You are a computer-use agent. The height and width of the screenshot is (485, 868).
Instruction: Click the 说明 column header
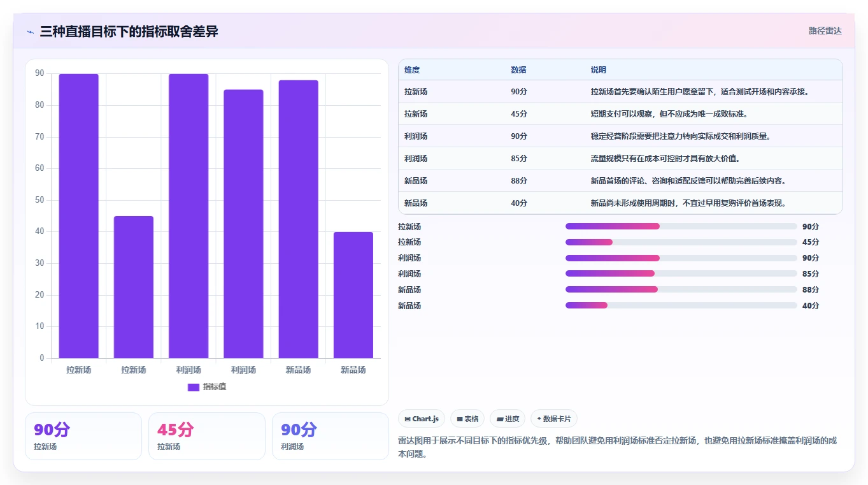[x=599, y=70]
